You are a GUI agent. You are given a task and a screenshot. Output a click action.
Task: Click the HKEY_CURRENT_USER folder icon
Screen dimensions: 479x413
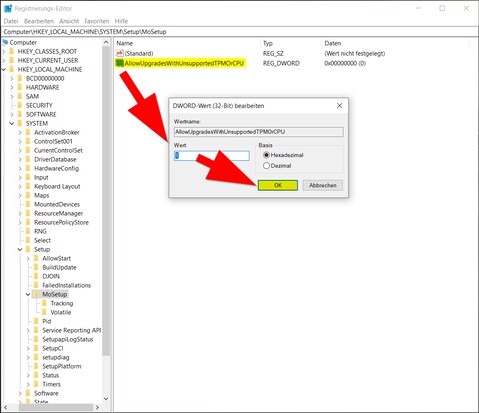[12, 60]
